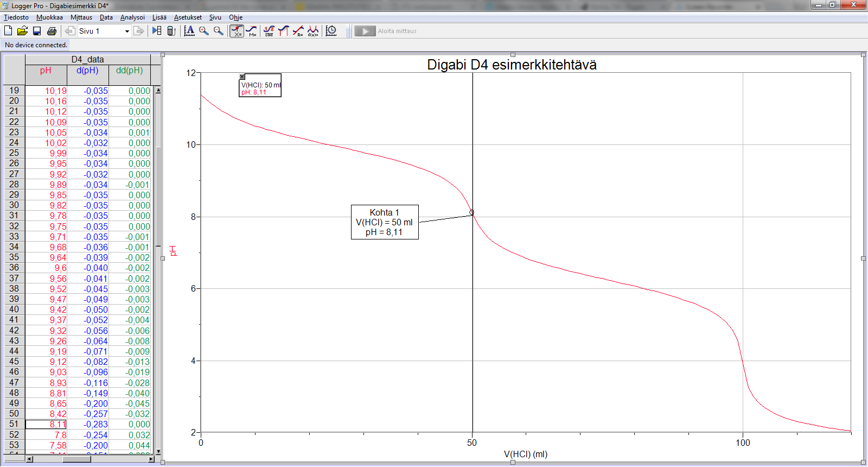Click the table's horizontal scrollbar thumb

[76, 459]
